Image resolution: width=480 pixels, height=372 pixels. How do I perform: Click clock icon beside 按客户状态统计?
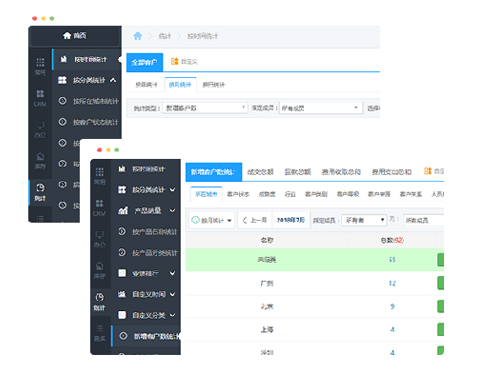click(62, 122)
